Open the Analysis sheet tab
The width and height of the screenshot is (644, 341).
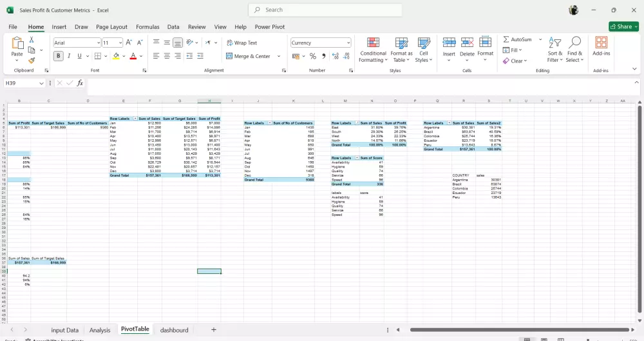click(100, 330)
